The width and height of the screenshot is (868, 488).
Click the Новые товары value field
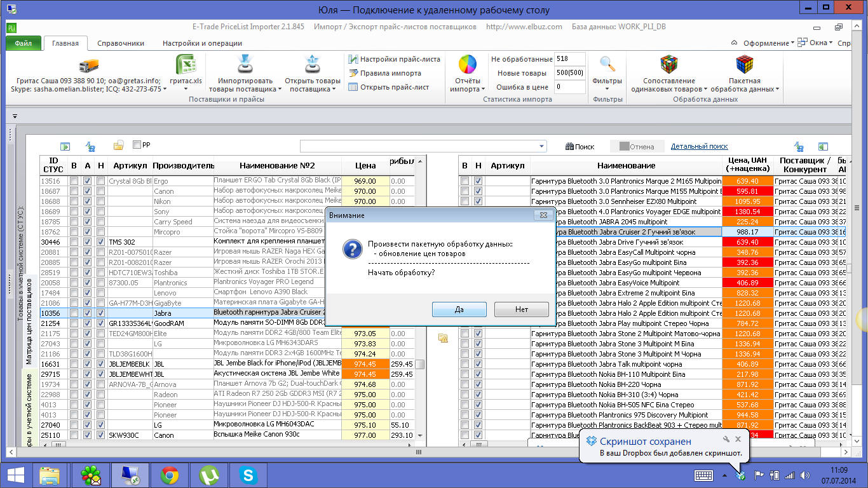pos(570,73)
